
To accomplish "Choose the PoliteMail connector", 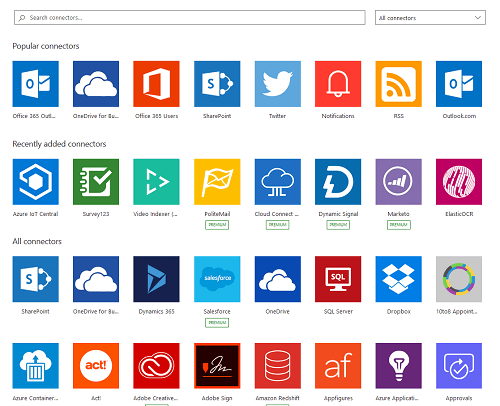I will [217, 182].
